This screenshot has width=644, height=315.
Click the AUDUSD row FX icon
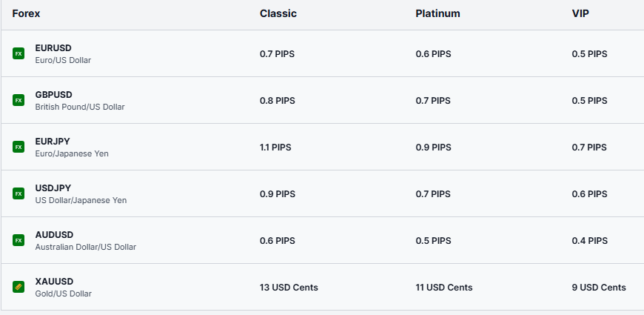pyautogui.click(x=19, y=240)
